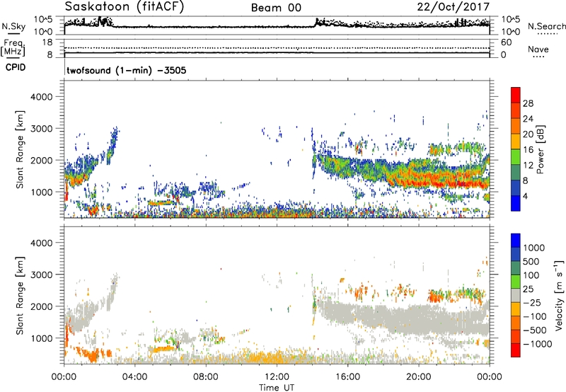
Task: Click the '20:00' time axis label
Action: point(419,377)
